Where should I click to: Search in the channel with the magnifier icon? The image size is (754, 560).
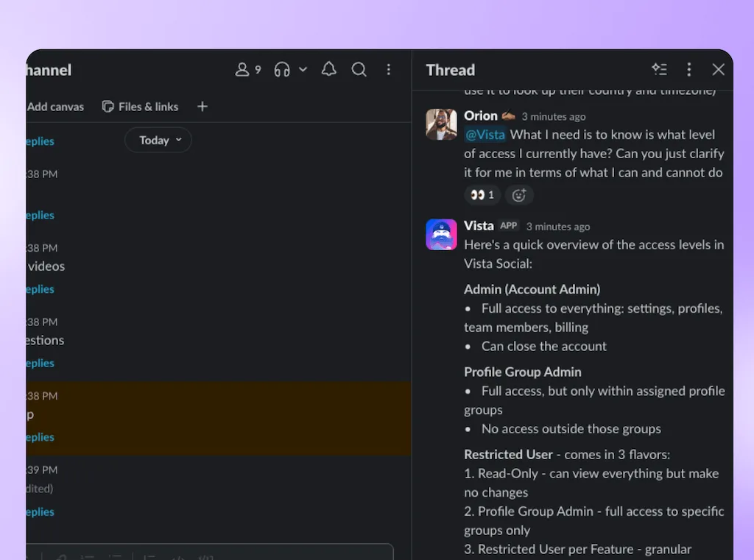[359, 70]
